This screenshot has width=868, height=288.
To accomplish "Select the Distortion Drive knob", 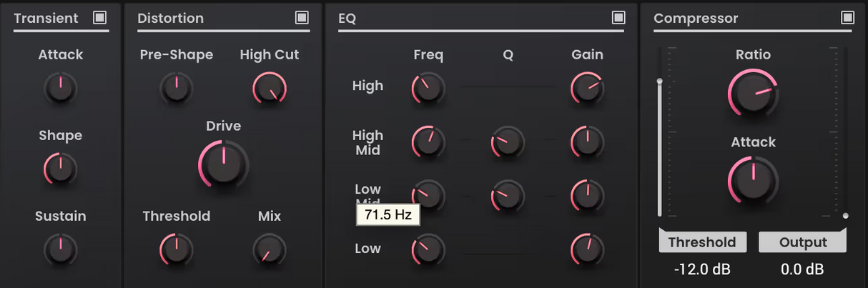I will point(224,164).
